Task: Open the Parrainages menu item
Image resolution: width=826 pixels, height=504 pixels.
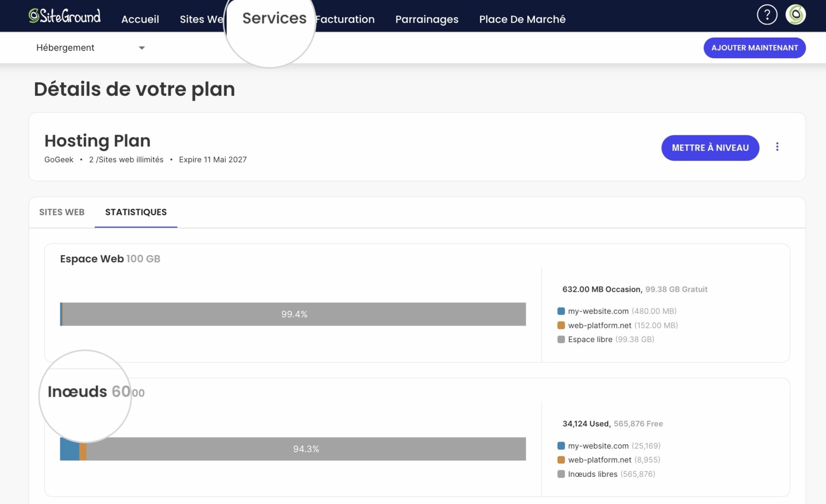Action: click(x=427, y=19)
